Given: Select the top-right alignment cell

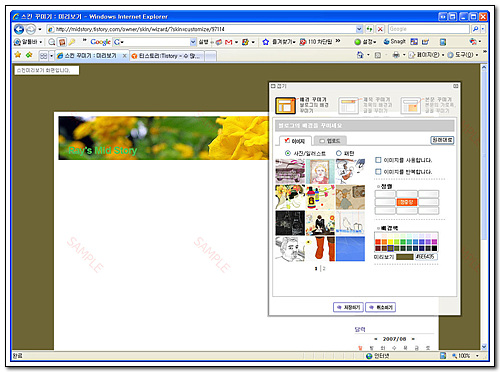Looking at the screenshot, I should pos(429,194).
